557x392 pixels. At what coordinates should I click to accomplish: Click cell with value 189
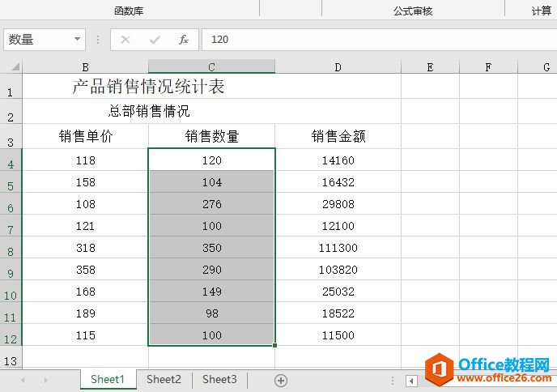[x=85, y=313]
